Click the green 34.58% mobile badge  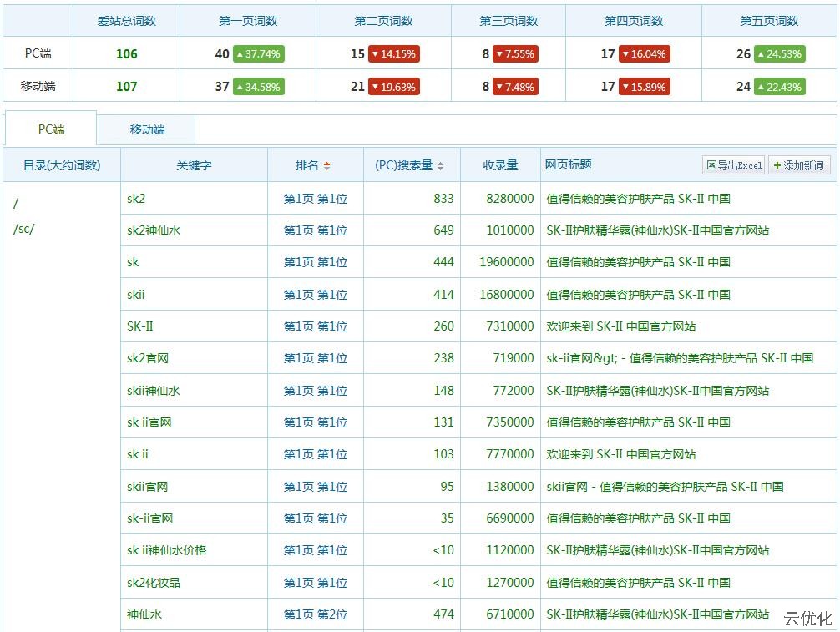click(x=258, y=87)
